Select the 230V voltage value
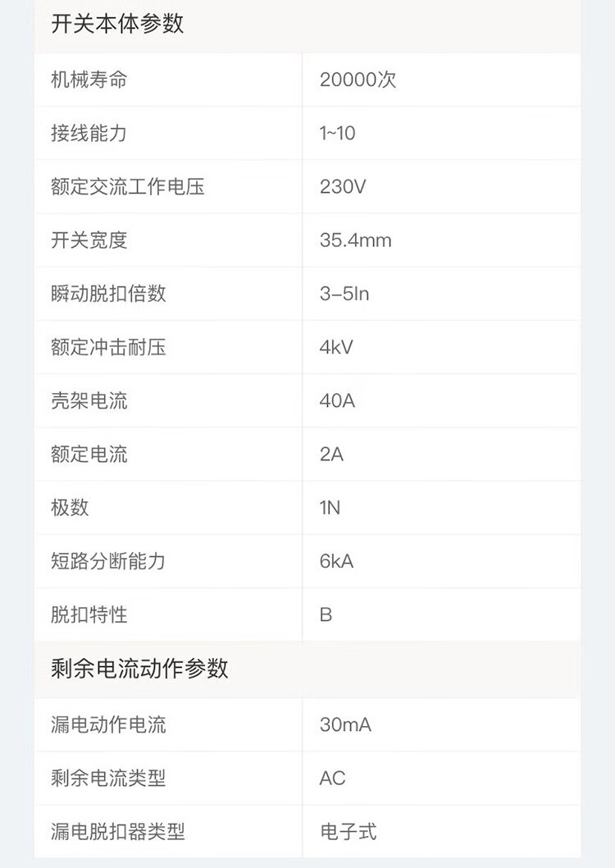The height and width of the screenshot is (868, 615). [x=343, y=186]
